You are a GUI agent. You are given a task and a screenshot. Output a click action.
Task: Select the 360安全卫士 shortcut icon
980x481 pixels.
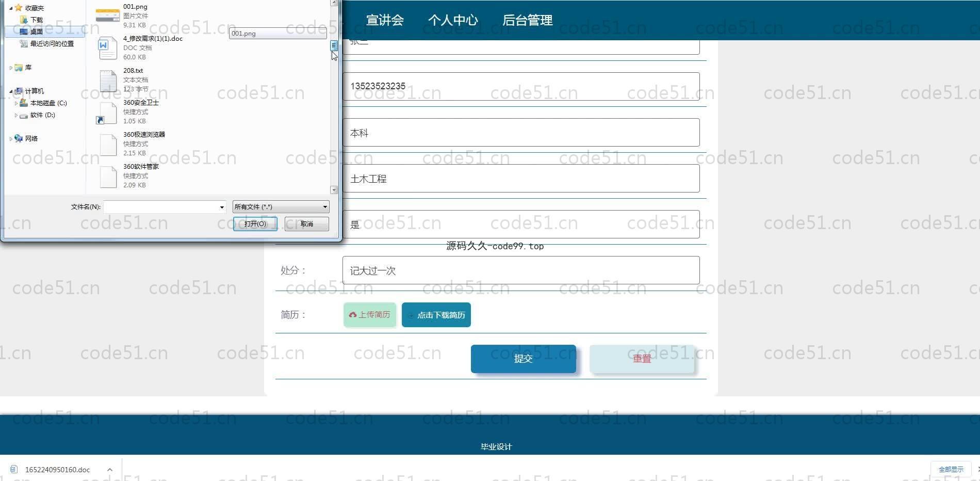pyautogui.click(x=107, y=113)
